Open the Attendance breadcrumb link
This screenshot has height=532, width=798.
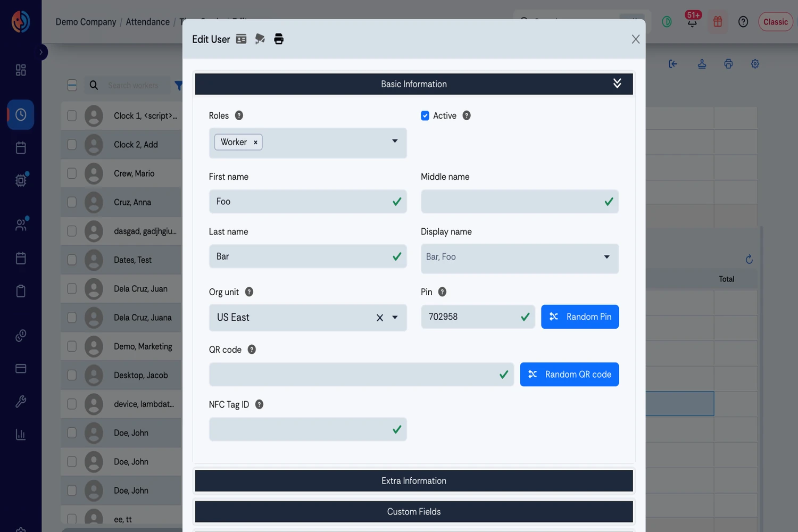coord(147,22)
